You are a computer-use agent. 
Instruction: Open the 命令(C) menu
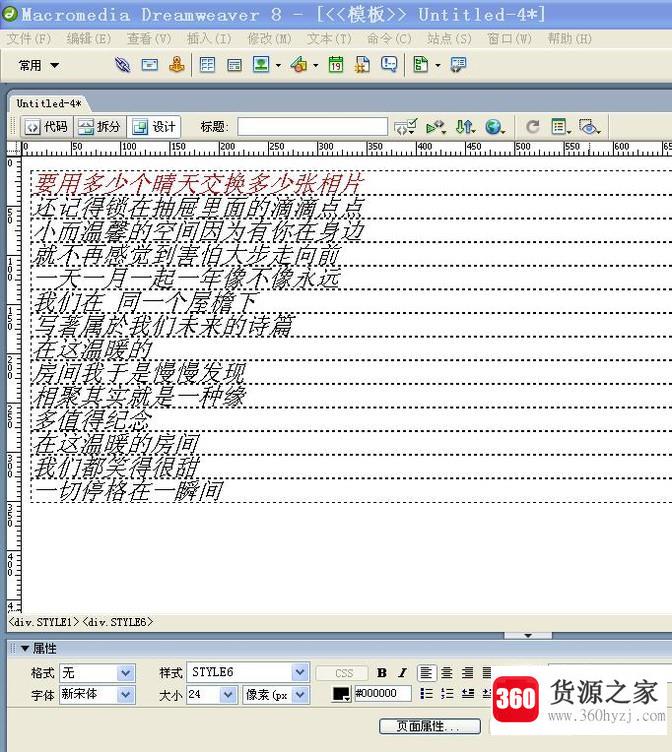[389, 39]
